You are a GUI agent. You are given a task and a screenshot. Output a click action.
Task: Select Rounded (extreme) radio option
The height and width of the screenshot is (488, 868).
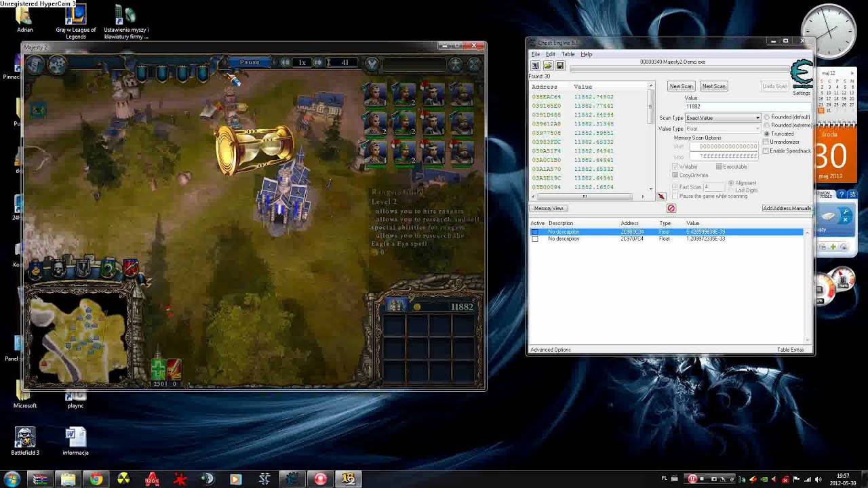click(x=767, y=125)
